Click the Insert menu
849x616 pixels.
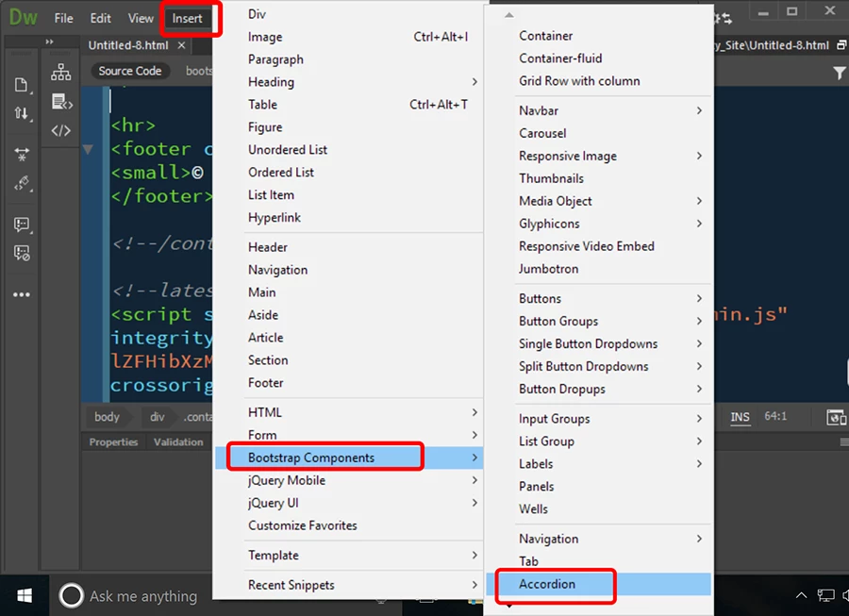(188, 19)
